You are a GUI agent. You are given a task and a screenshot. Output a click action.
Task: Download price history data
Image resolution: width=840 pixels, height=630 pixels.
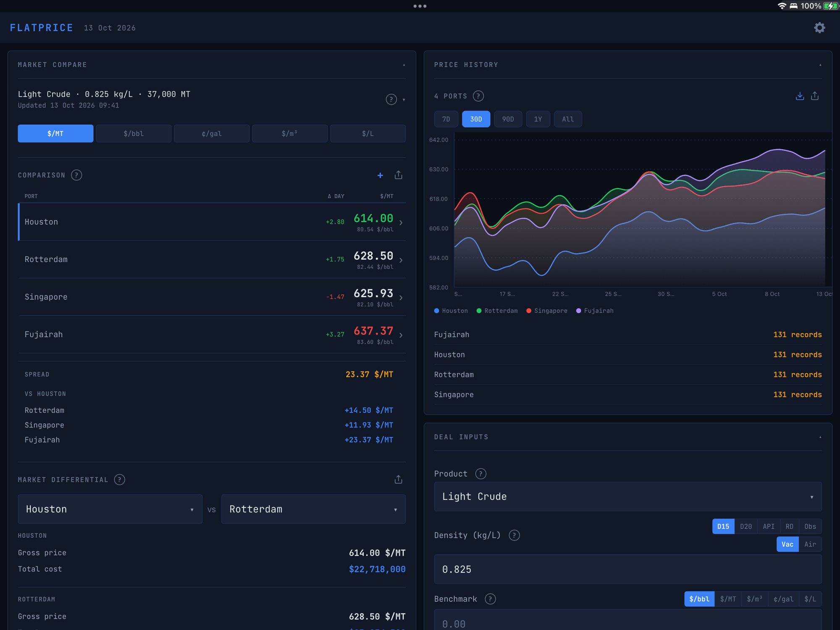click(800, 96)
